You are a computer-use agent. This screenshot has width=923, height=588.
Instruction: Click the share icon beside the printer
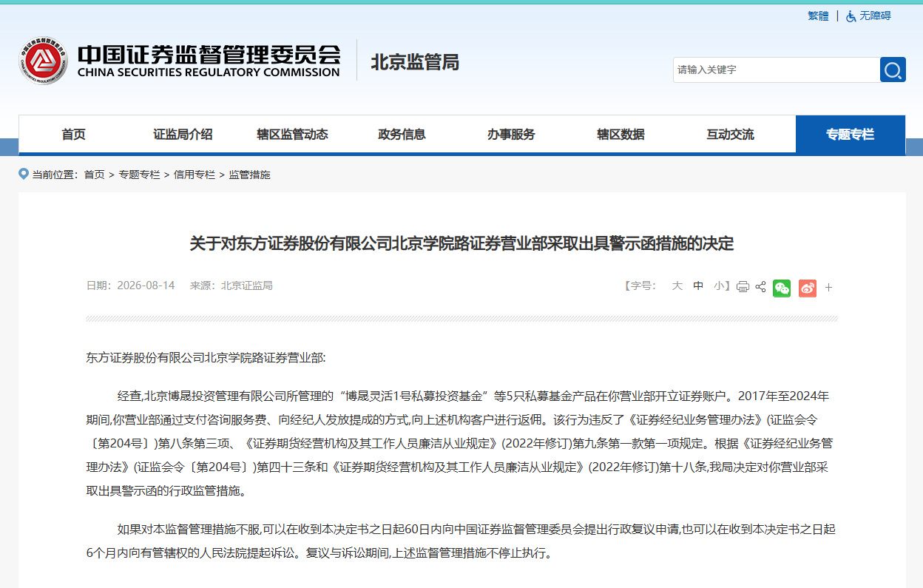[760, 287]
